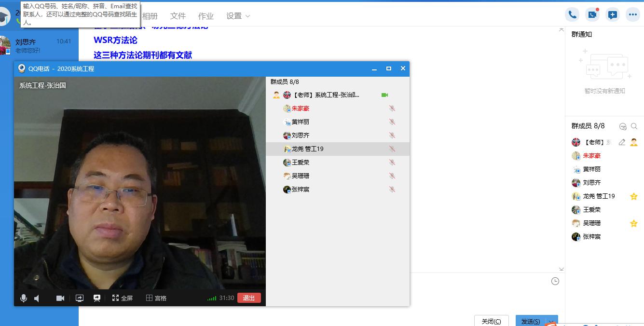Viewport: 644px width, 326px height.
Task: Open the 文件 tab
Action: (178, 16)
